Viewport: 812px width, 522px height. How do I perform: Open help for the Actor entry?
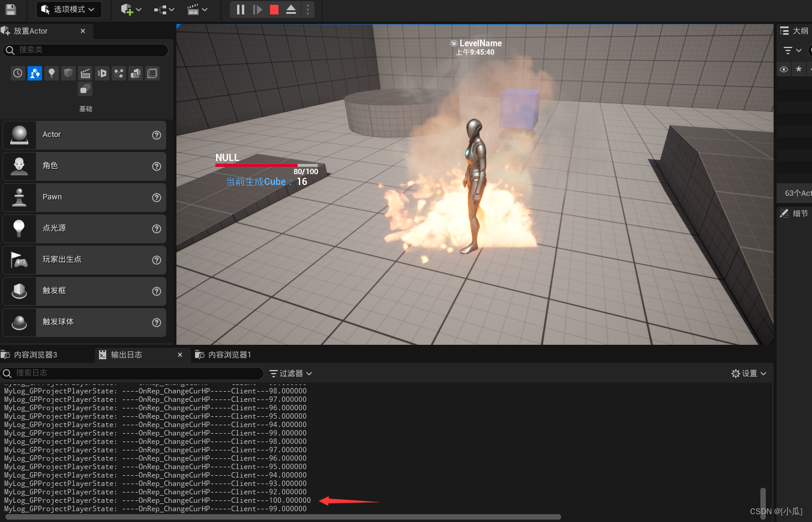157,135
